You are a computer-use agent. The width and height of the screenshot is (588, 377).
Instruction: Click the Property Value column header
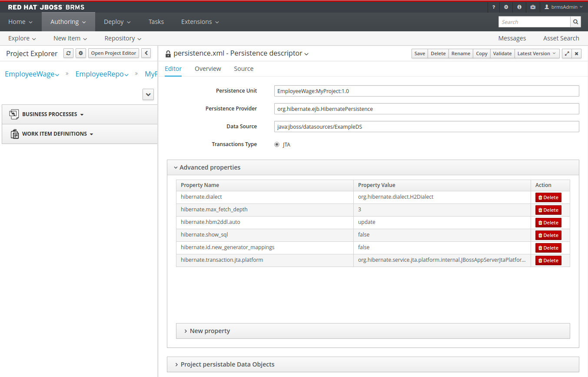442,185
